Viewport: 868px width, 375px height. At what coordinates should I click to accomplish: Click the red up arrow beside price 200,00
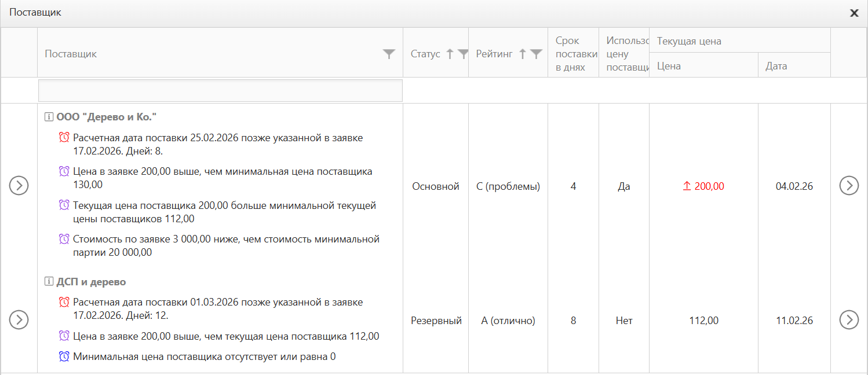(687, 186)
